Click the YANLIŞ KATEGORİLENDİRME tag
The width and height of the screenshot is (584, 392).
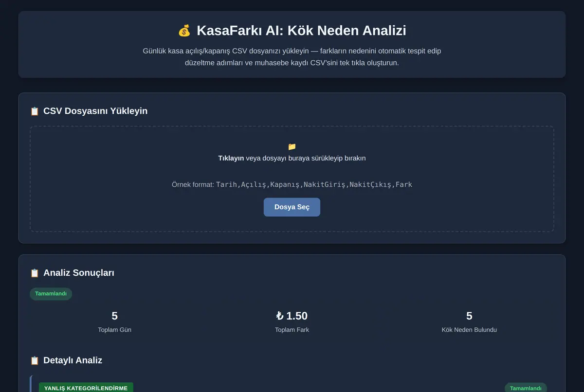[x=86, y=388]
